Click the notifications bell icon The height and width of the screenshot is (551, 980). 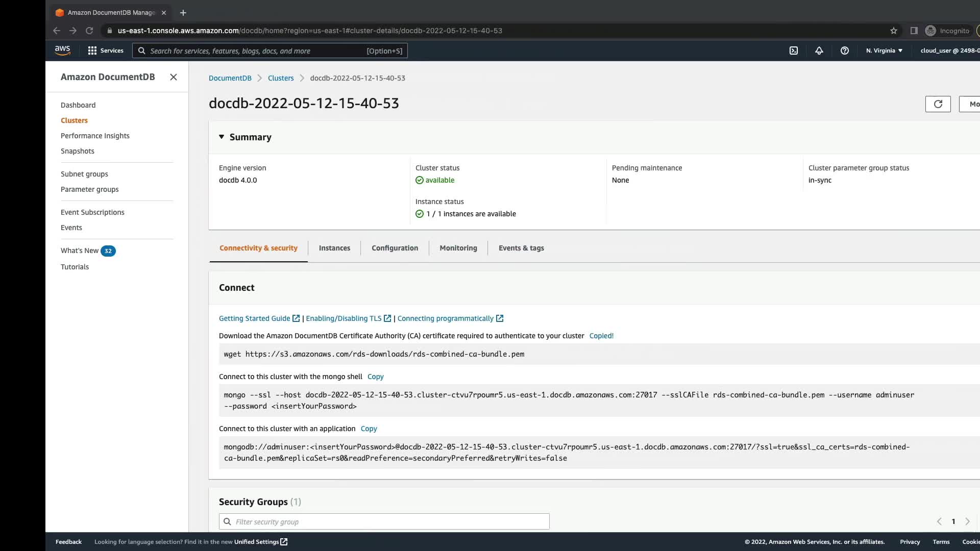tap(819, 51)
